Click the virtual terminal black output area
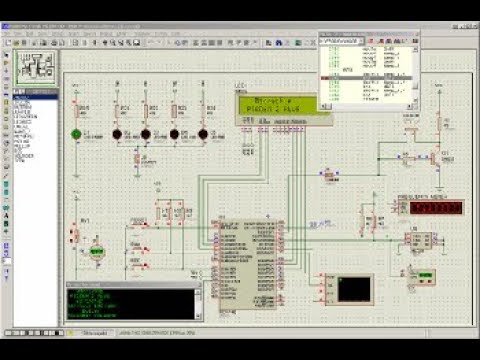 (131, 304)
